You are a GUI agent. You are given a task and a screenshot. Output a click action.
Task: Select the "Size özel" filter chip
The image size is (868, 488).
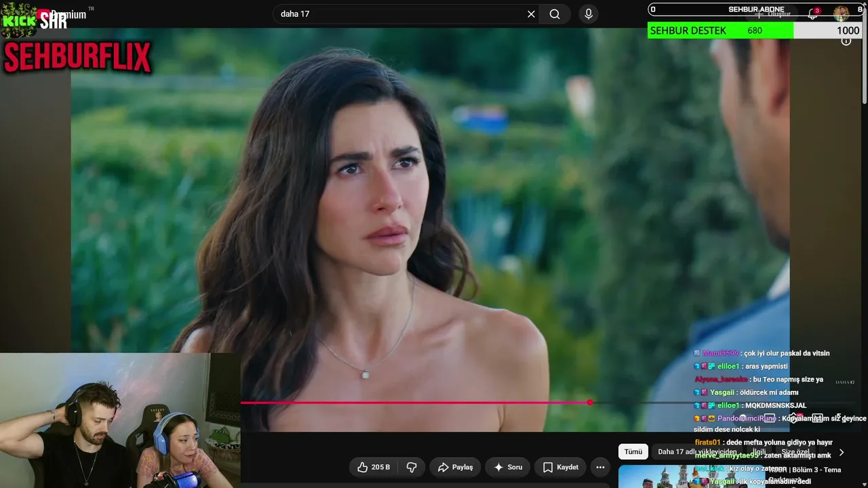795,452
